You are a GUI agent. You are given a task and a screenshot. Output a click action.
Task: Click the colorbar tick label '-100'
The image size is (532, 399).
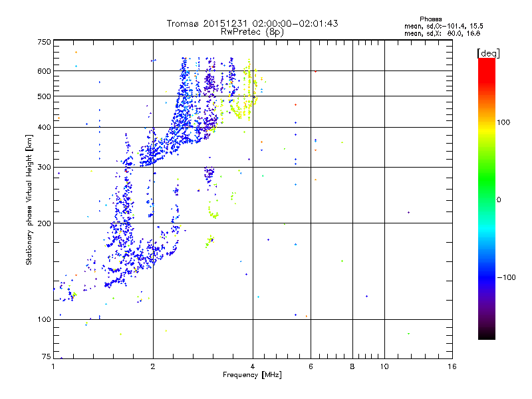click(x=507, y=277)
